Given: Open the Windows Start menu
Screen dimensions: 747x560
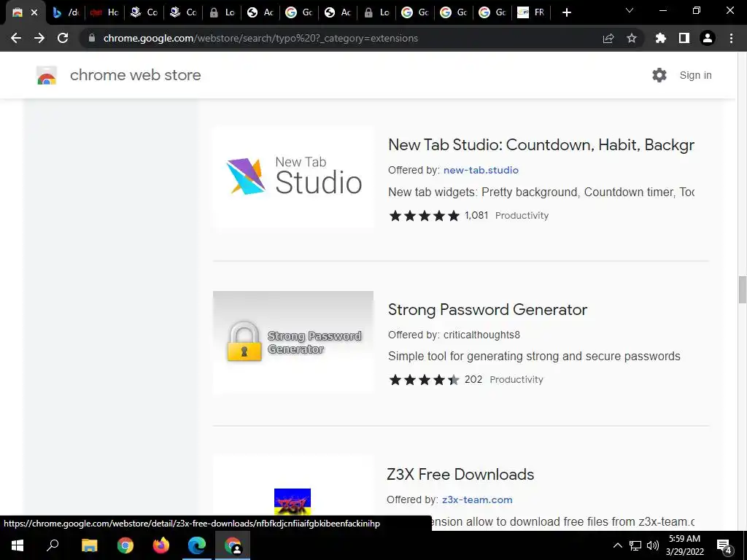Looking at the screenshot, I should coord(18,545).
